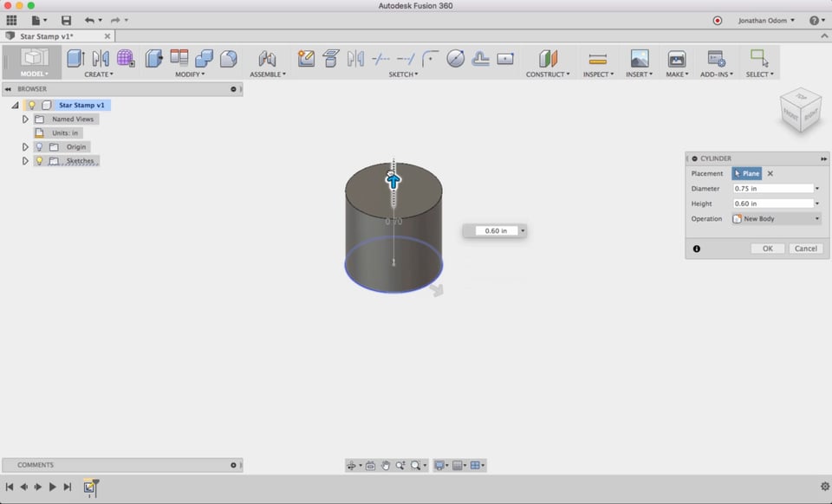832x504 pixels.
Task: Confirm the cylinder by clicking OK
Action: (x=766, y=249)
